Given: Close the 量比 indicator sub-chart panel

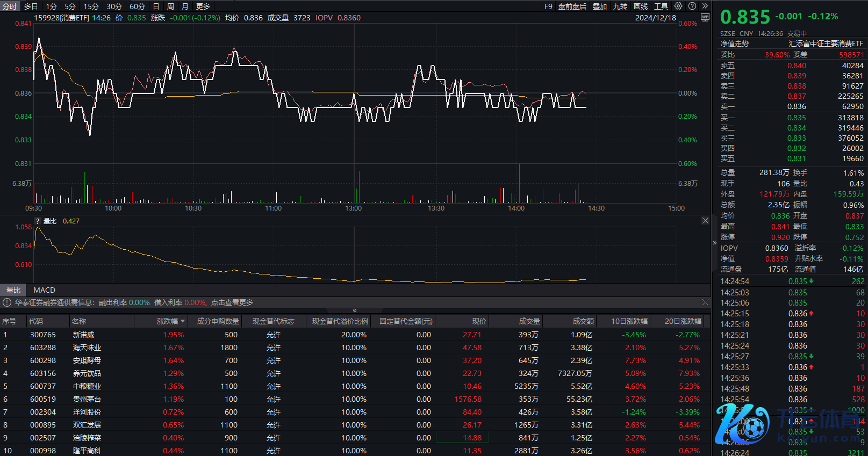Looking at the screenshot, I should tap(705, 221).
